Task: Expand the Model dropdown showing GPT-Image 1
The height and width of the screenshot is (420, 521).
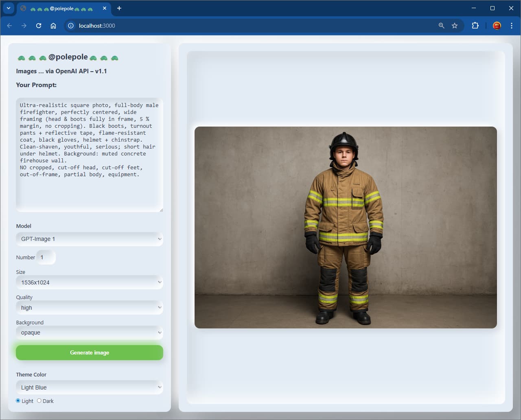Action: click(x=90, y=239)
